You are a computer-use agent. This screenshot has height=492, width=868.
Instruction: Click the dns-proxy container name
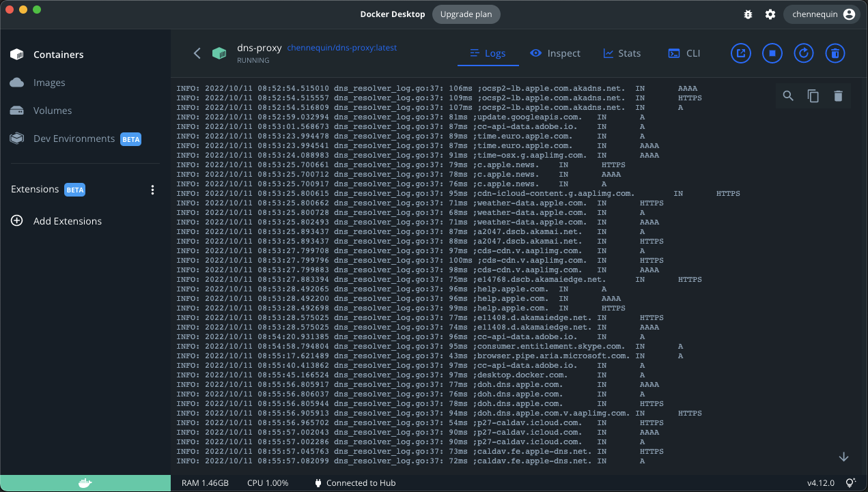(260, 48)
